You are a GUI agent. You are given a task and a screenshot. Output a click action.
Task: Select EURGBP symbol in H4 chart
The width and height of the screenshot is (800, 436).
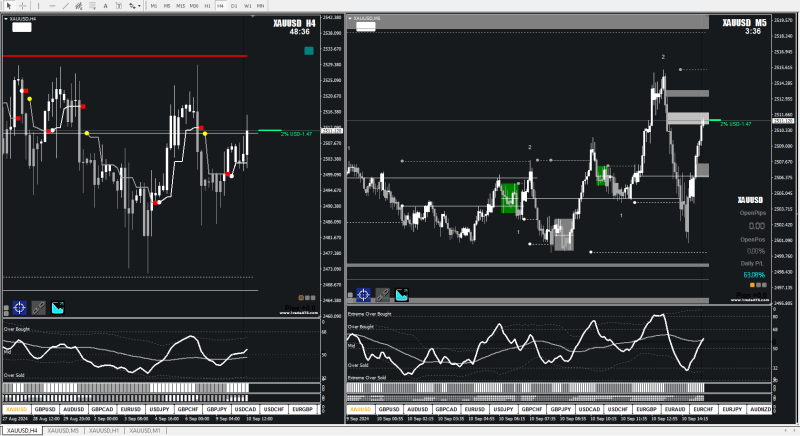tap(302, 409)
